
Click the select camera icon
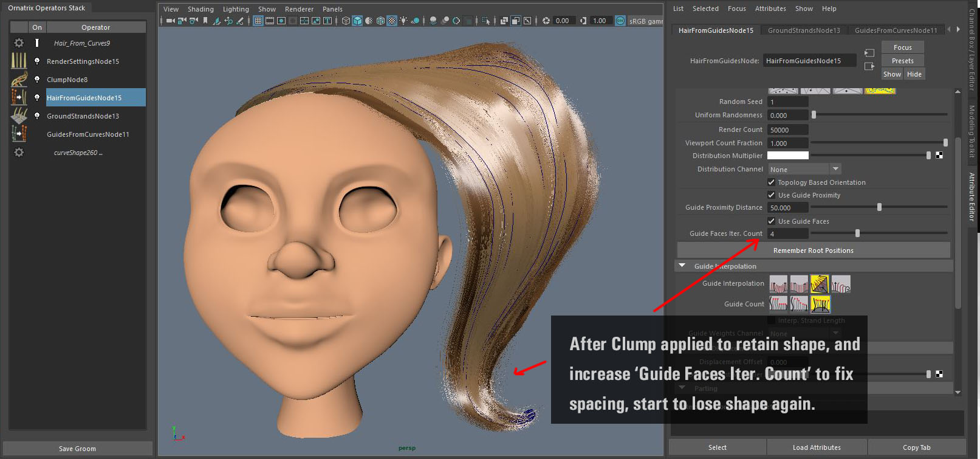[171, 21]
